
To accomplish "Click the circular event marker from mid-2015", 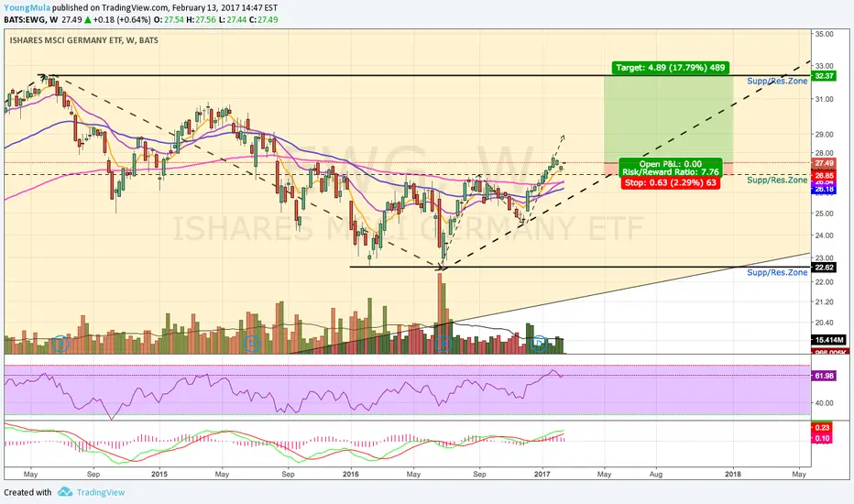I will (x=252, y=344).
